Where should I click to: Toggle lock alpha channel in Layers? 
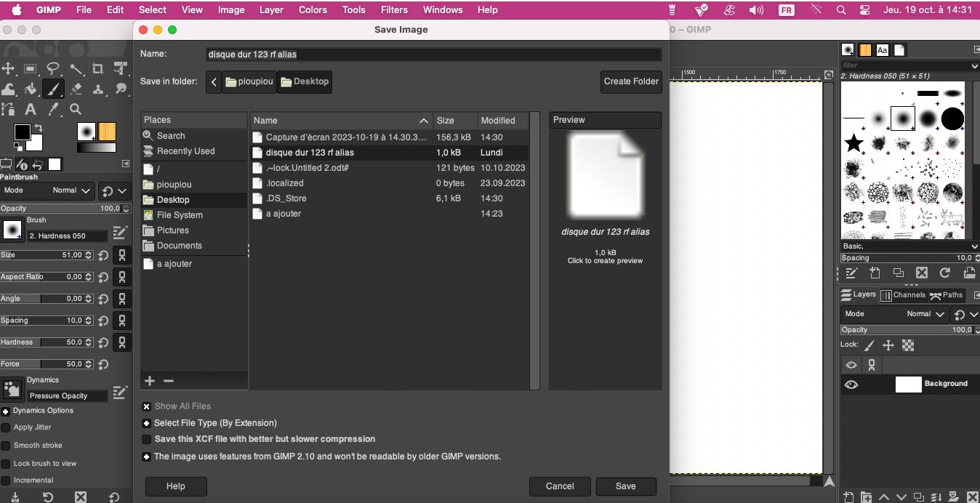click(908, 345)
